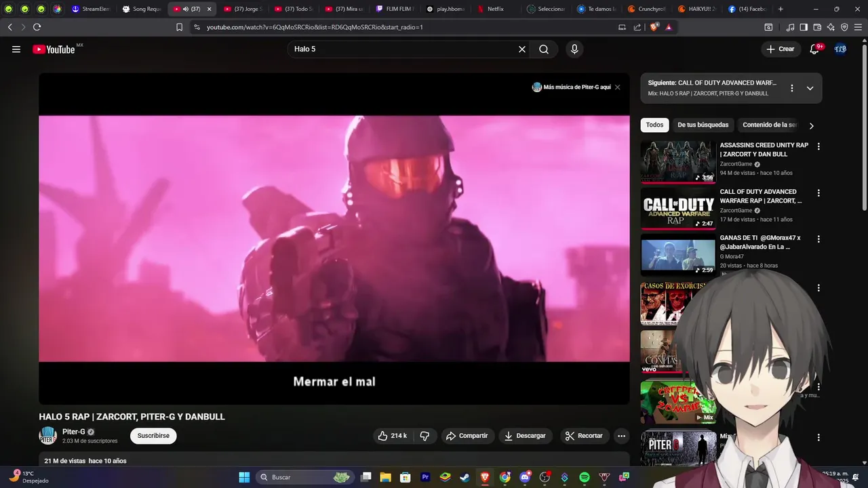The width and height of the screenshot is (868, 488).
Task: Close the playing YouTube tab
Action: pyautogui.click(x=209, y=9)
